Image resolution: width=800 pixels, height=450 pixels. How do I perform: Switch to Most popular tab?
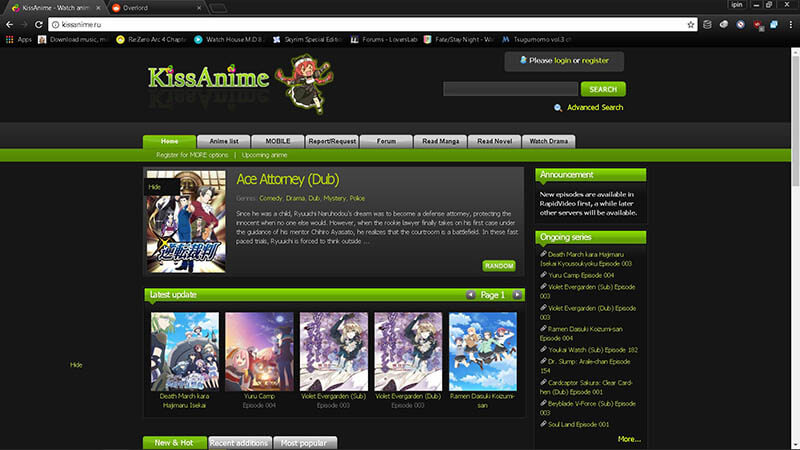point(304,443)
